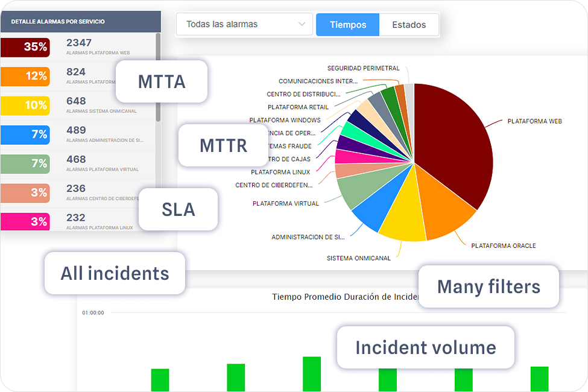Click the All incidents label
Screen dimensions: 588x392
pyautogui.click(x=115, y=273)
